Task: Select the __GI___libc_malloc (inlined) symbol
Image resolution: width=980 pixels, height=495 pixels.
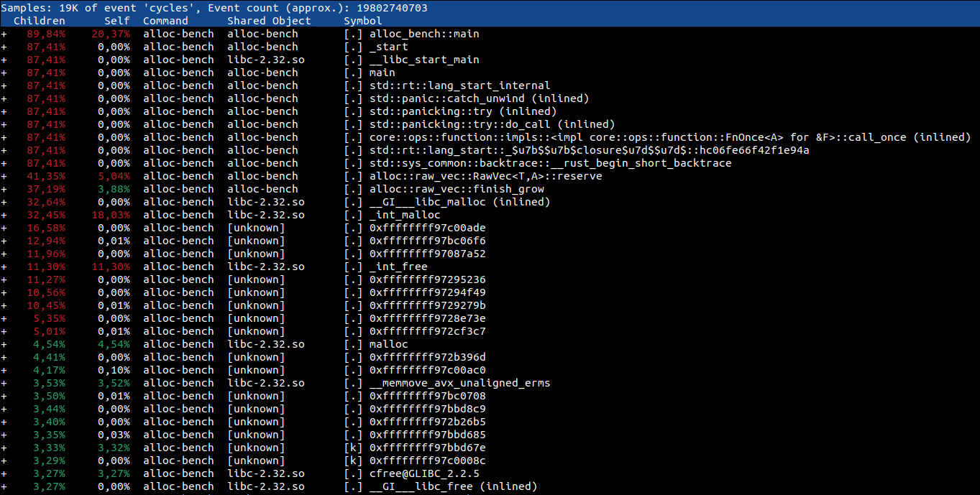Action: click(459, 202)
